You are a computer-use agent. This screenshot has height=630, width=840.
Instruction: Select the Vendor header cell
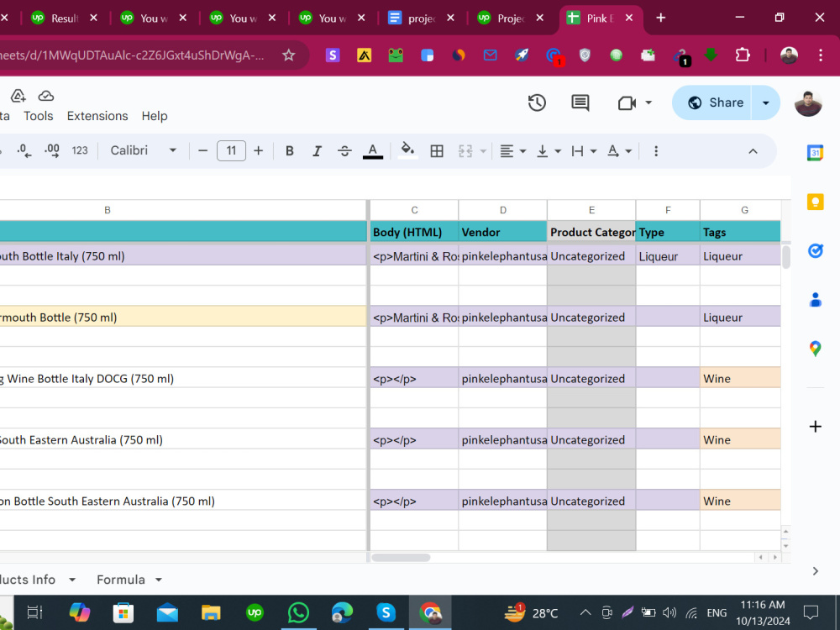coord(502,232)
